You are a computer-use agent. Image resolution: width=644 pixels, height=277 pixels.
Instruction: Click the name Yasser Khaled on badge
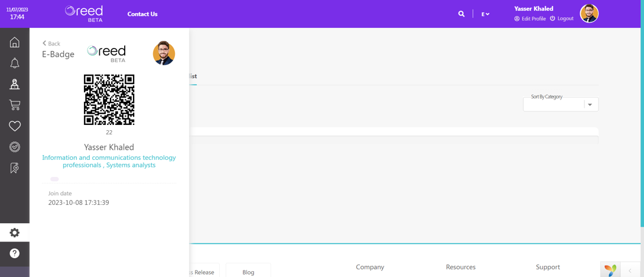click(109, 147)
